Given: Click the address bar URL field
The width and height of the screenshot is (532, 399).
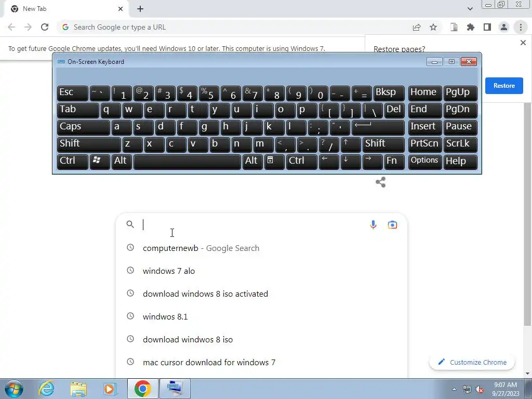Looking at the screenshot, I should [234, 27].
